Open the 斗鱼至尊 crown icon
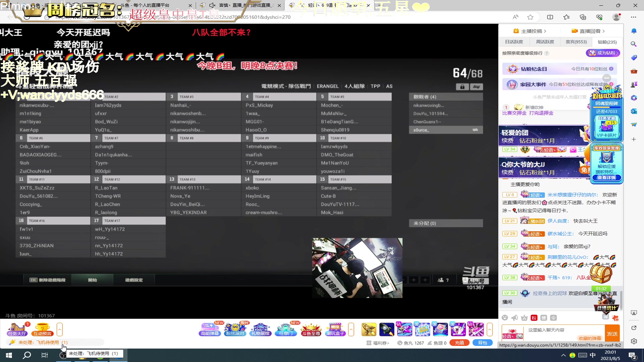The width and height of the screenshot is (644, 362). click(x=311, y=329)
